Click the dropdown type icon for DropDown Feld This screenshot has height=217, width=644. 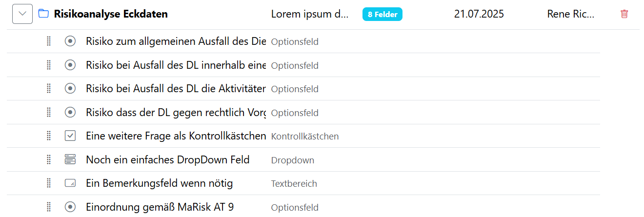[x=70, y=160]
